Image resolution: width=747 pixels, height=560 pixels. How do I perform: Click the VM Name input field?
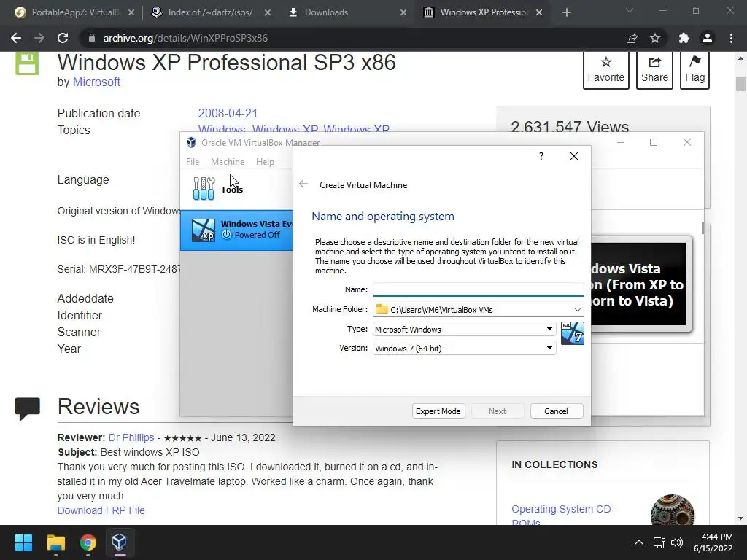(x=479, y=289)
